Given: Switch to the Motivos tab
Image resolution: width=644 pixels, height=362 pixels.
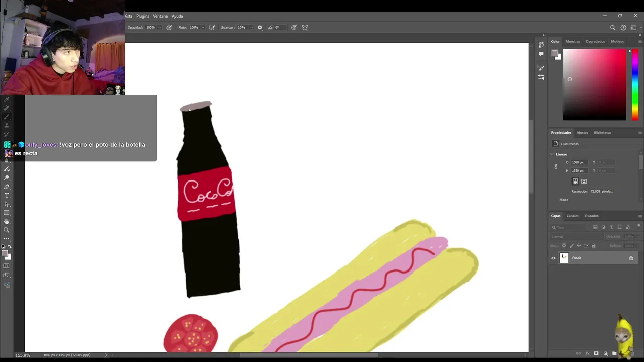Looking at the screenshot, I should (617, 41).
